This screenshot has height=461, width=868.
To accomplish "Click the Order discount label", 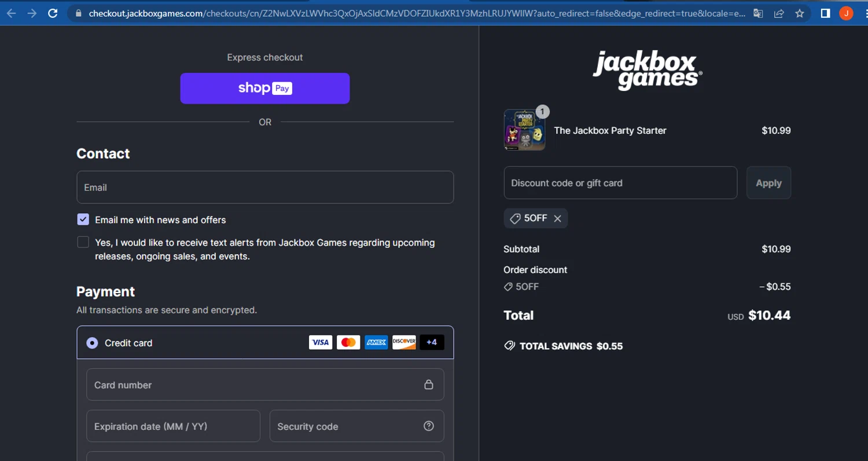I will [535, 270].
